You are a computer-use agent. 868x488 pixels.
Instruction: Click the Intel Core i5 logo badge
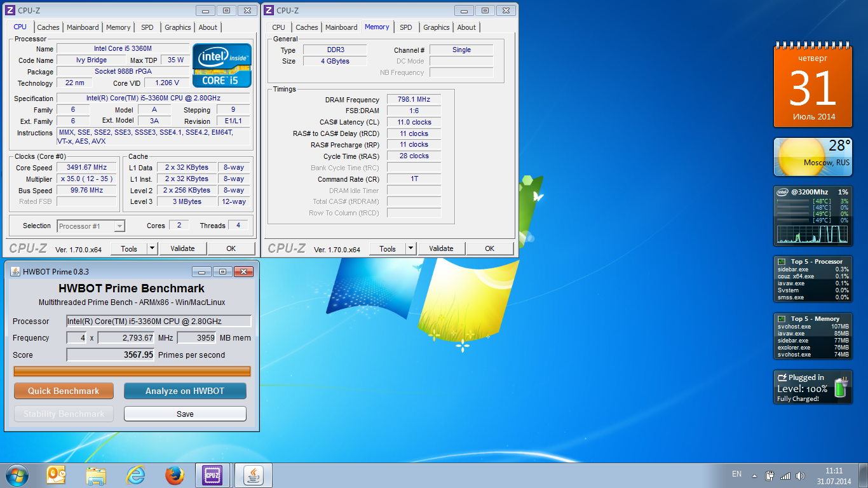222,65
